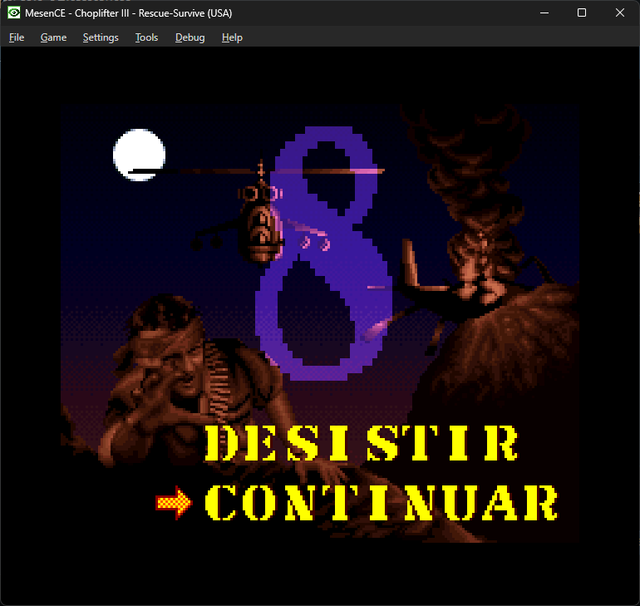Open the Tools menu

[147, 38]
